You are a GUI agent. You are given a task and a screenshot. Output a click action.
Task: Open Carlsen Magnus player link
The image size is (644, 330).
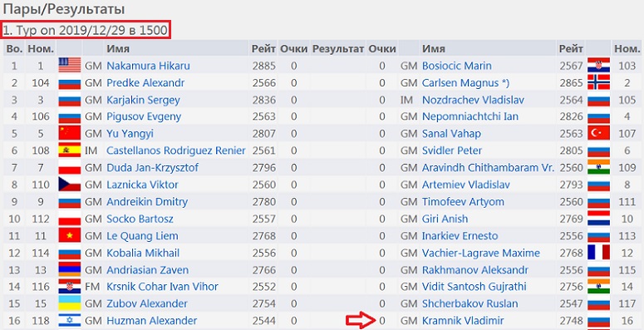465,83
